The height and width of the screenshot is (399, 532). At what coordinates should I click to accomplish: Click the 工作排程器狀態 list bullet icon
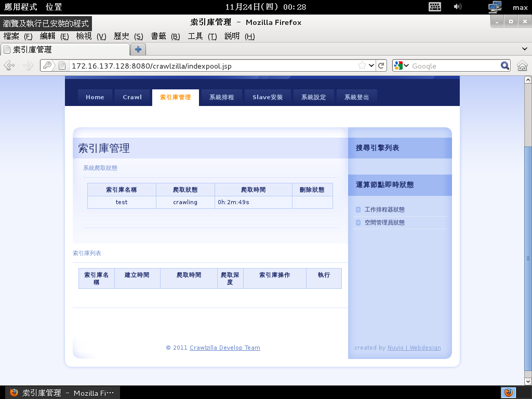tap(358, 210)
